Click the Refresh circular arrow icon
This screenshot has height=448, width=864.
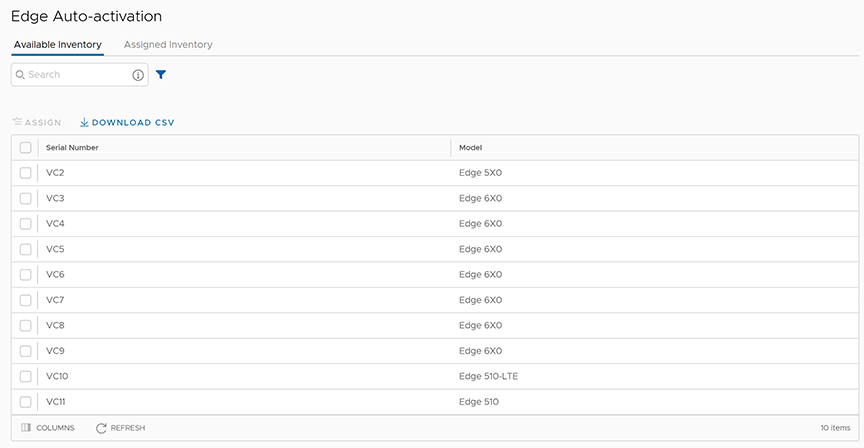101,428
